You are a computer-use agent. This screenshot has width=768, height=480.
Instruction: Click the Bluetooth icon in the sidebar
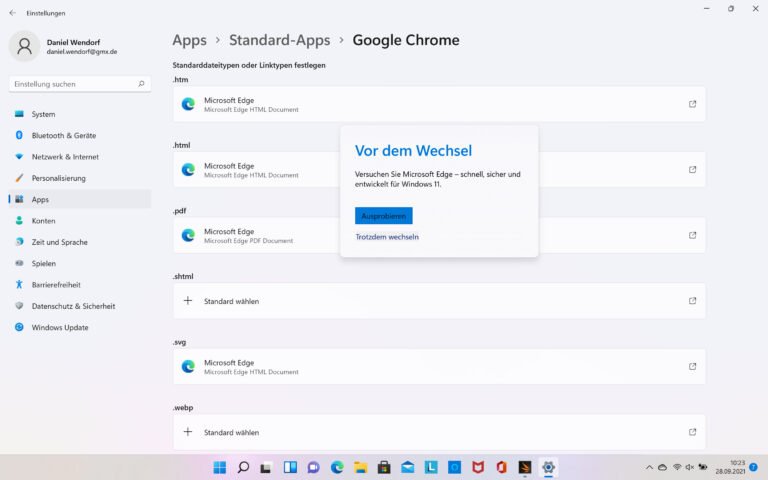click(19, 135)
